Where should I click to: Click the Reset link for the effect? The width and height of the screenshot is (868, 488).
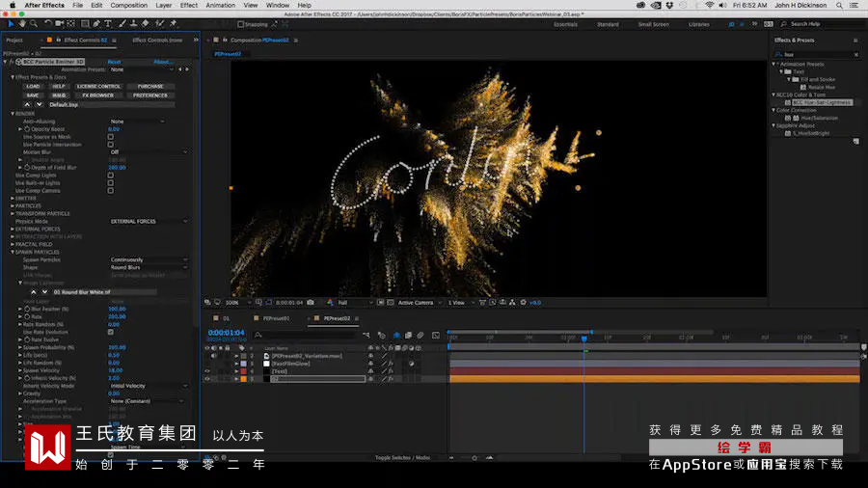[x=114, y=62]
